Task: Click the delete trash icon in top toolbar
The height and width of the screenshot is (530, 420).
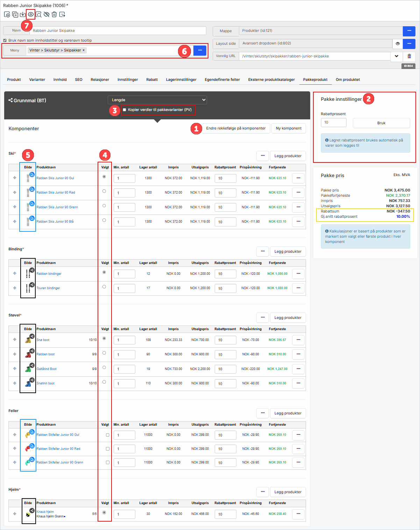Action: tap(54, 14)
